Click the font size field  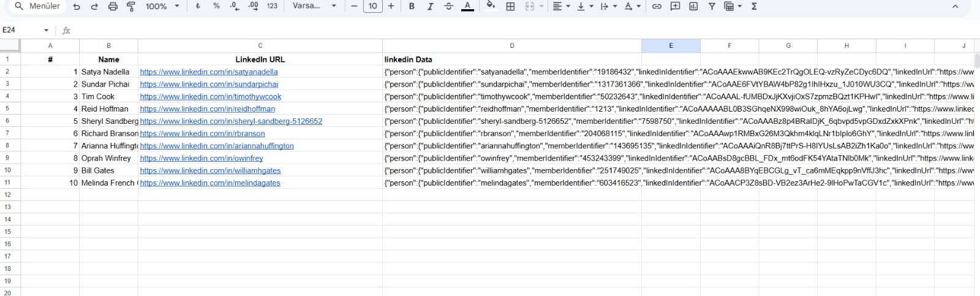[372, 6]
